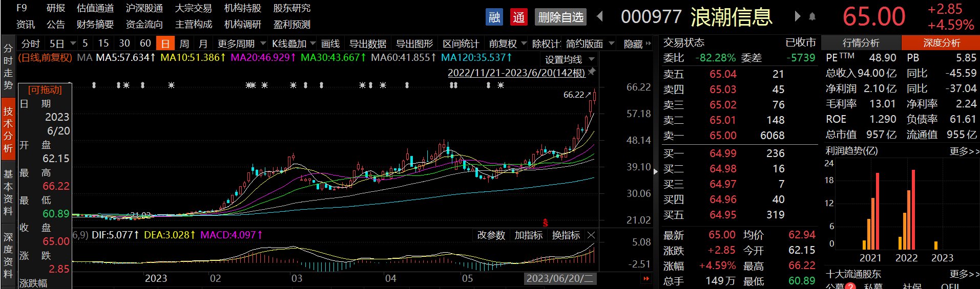The height and width of the screenshot is (289, 980).
Task: Select the 月 monthly period
Action: coord(203,43)
